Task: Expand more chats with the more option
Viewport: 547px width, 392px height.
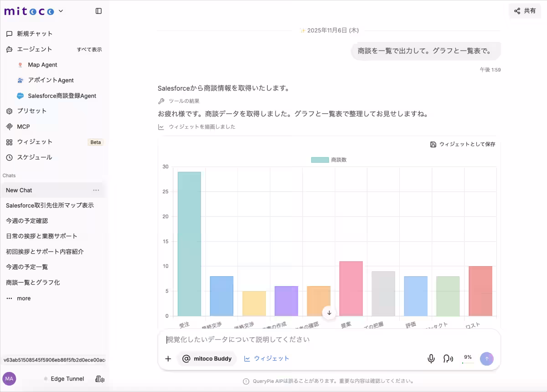Action: [x=18, y=298]
